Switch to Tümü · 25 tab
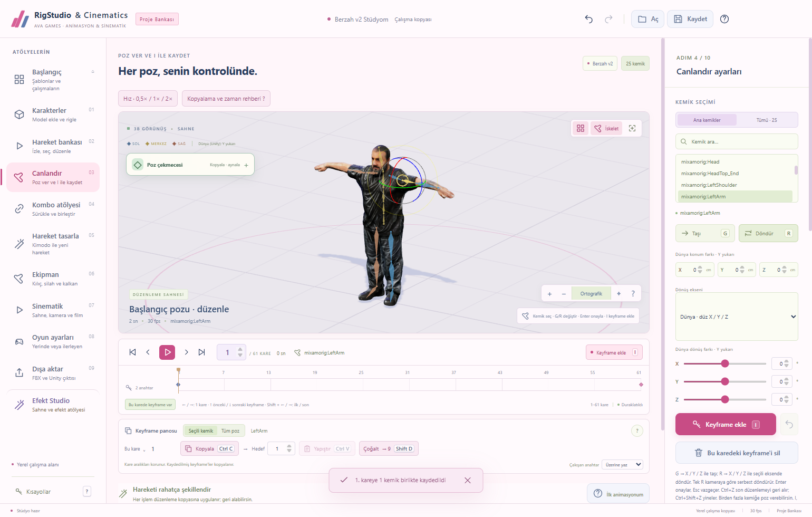The height and width of the screenshot is (517, 812). (767, 120)
